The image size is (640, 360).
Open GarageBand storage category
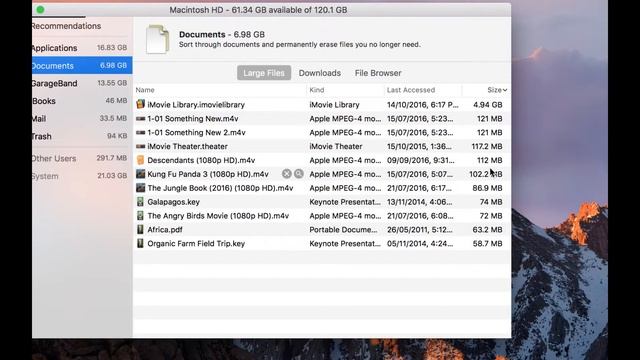[82, 83]
